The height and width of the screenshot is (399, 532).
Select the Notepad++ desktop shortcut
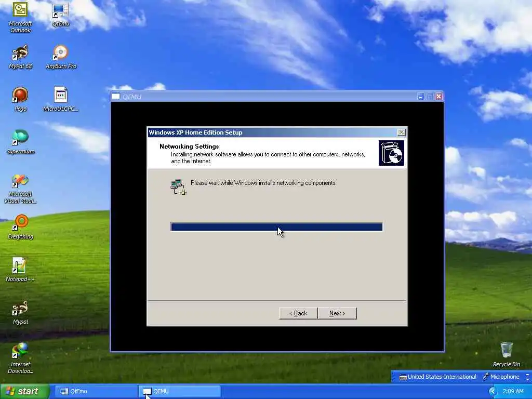tap(20, 270)
